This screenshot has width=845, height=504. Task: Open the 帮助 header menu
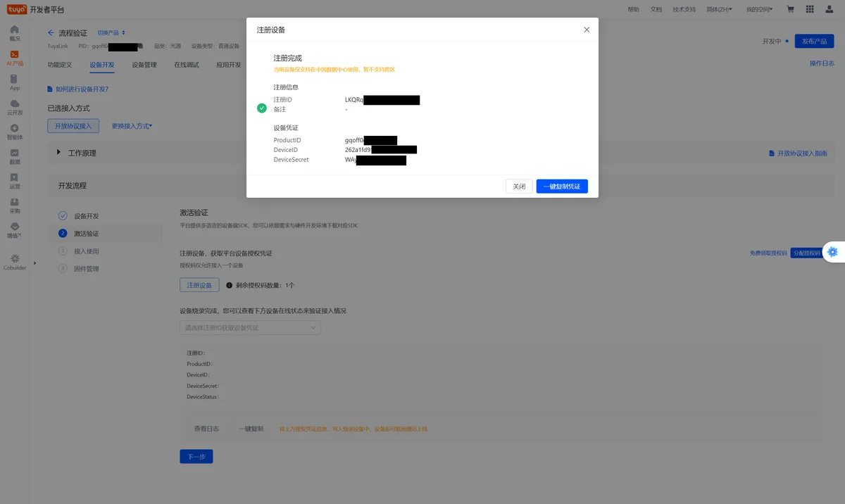pos(633,9)
